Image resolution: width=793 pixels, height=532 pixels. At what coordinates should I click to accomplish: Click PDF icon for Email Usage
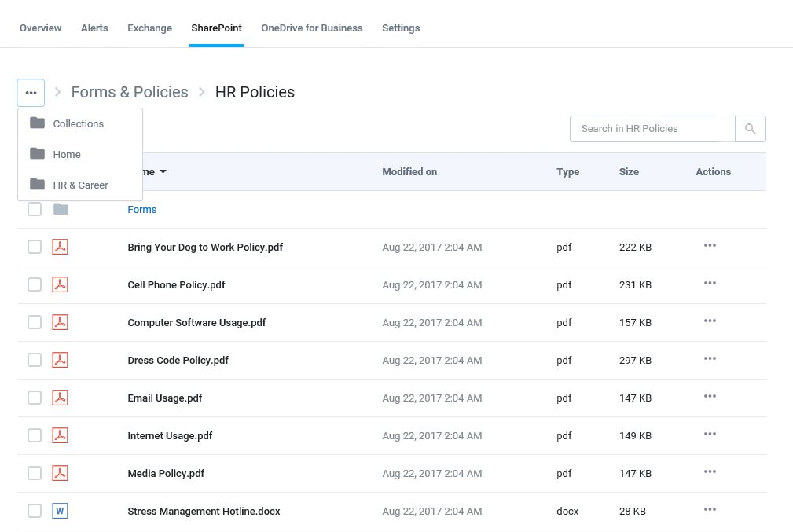60,398
